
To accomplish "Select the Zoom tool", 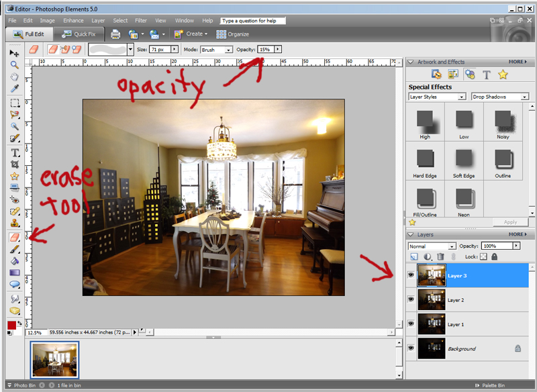I will pos(14,64).
